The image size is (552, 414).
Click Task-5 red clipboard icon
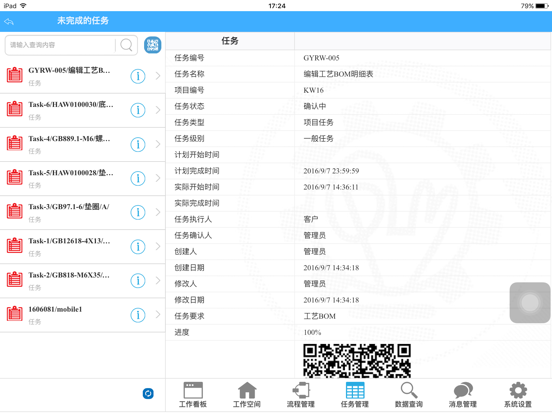[x=14, y=177]
